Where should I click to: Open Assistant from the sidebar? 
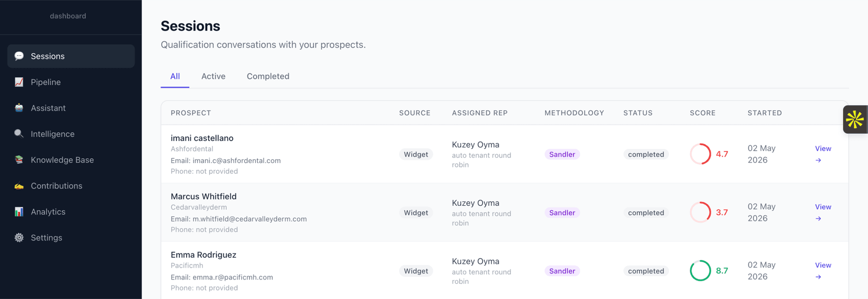coord(71,108)
